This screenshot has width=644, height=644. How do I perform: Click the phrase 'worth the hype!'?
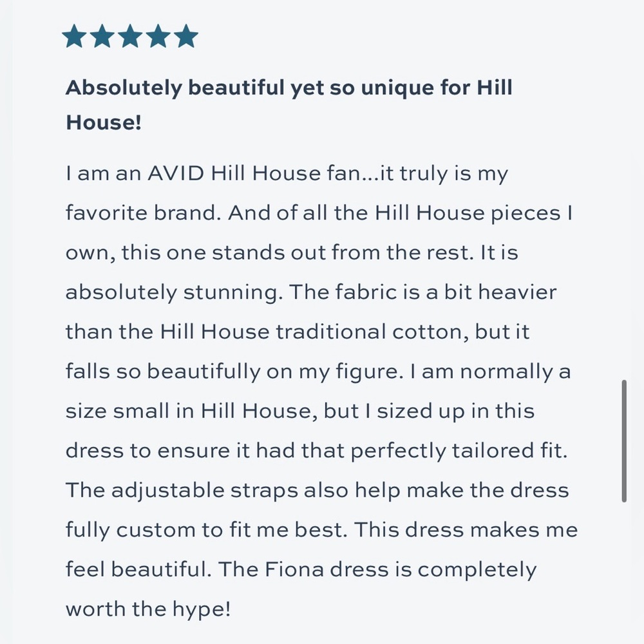coord(148,609)
